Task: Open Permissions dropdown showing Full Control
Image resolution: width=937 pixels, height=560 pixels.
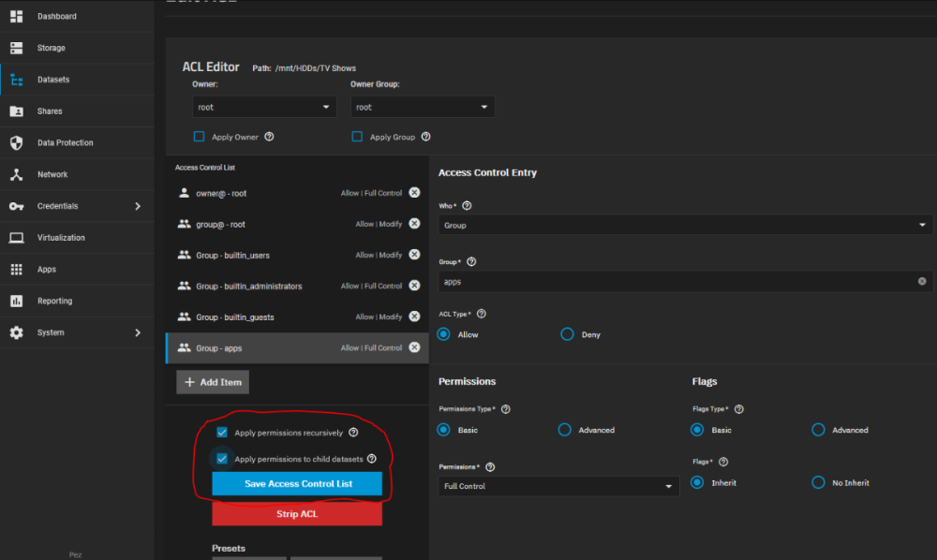Action: pos(558,486)
